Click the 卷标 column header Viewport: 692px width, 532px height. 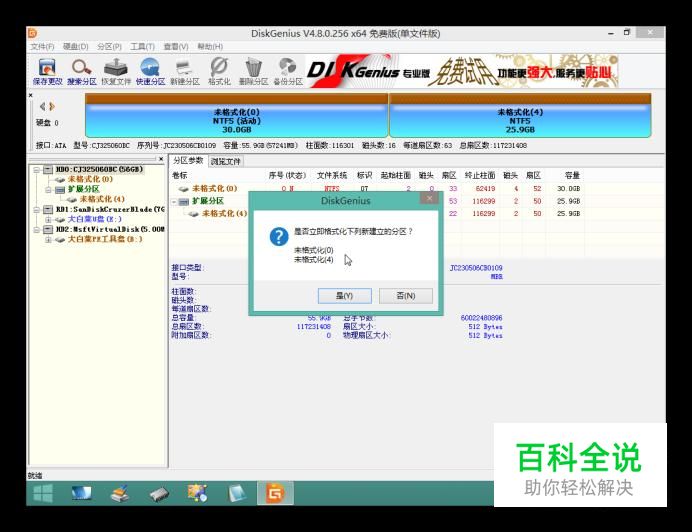coord(180,176)
